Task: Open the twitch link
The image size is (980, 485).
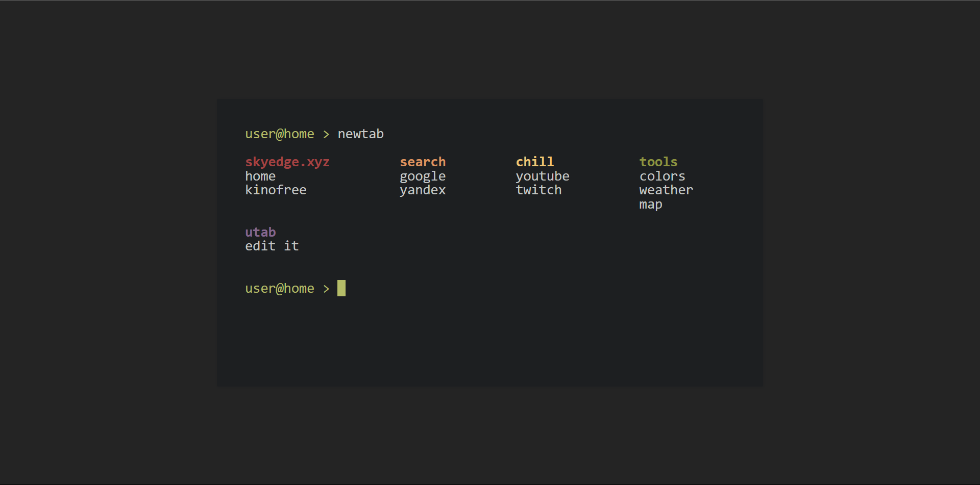Action: tap(538, 190)
